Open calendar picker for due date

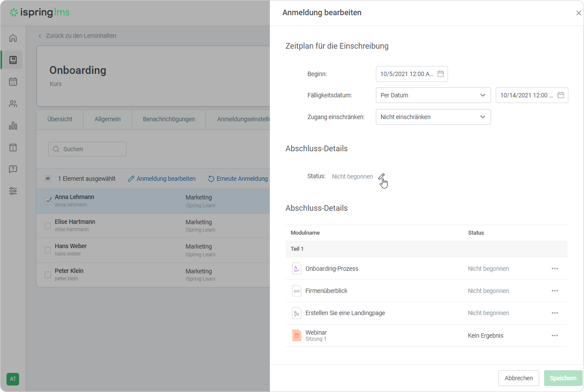pyautogui.click(x=561, y=95)
